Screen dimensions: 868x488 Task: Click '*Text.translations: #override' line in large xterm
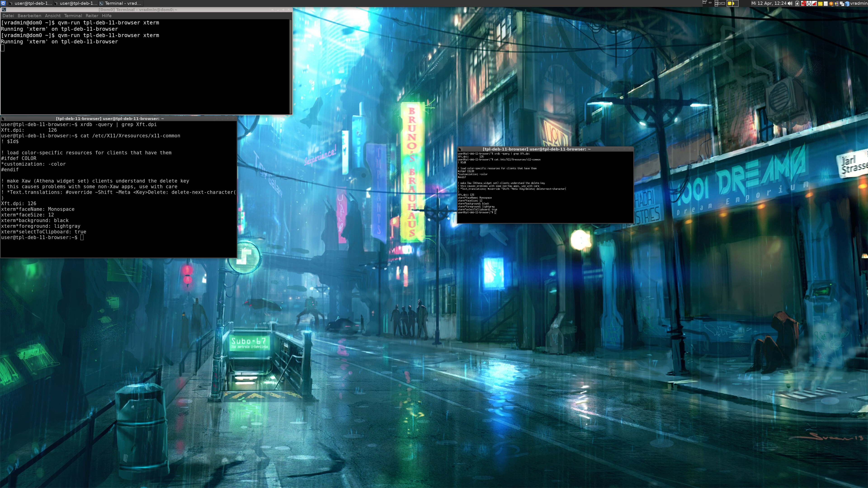click(119, 192)
